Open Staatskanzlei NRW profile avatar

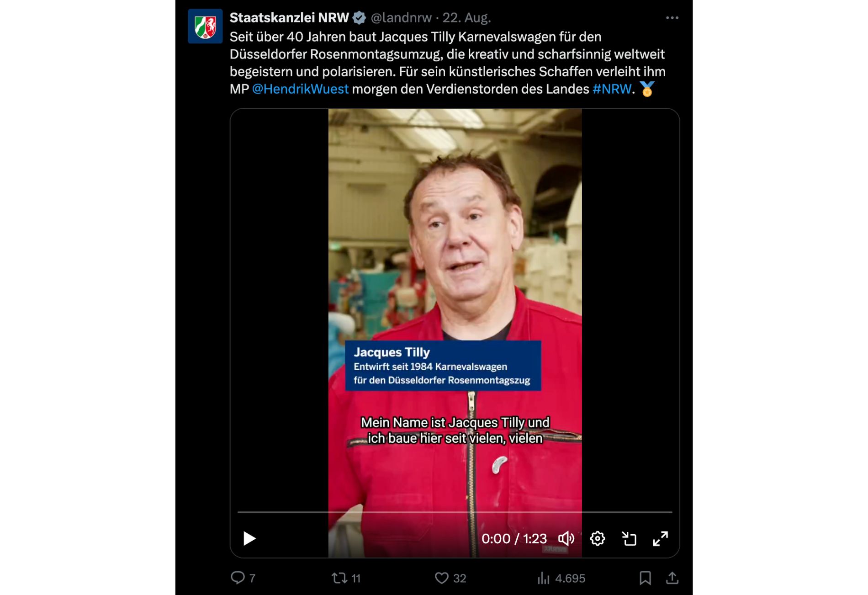[x=205, y=26]
